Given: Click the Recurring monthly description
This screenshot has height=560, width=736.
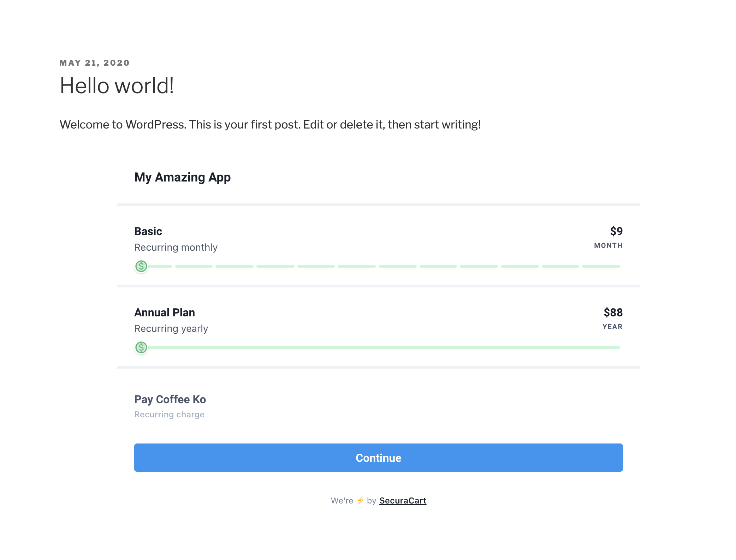Looking at the screenshot, I should [x=176, y=247].
